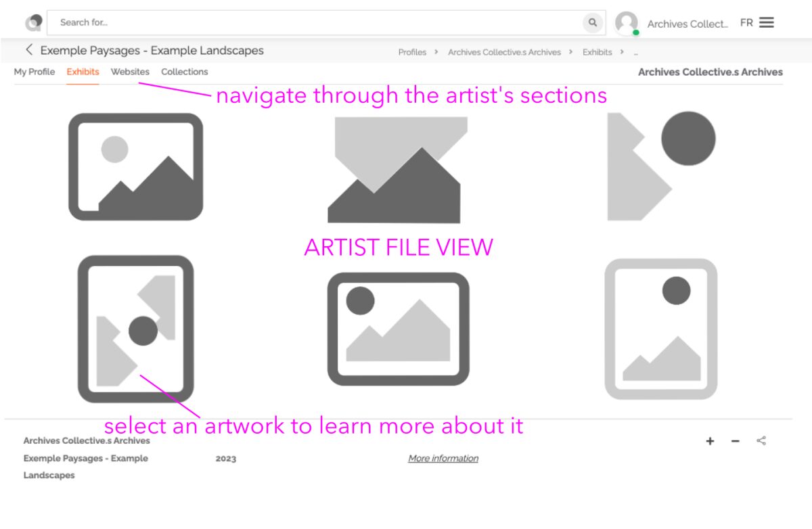
Task: Open the hamburger menu
Action: (x=768, y=22)
